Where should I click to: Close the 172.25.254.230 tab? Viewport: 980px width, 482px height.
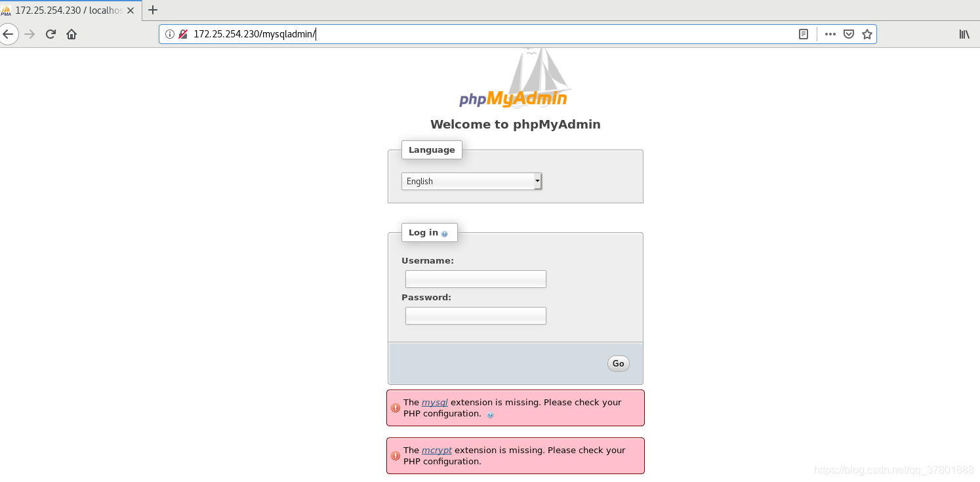click(x=131, y=10)
